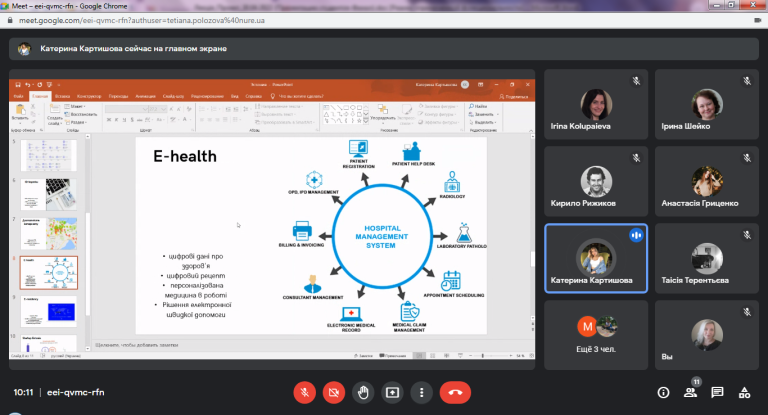The height and width of the screenshot is (415, 768).
Task: Select Ірина Шейко participant tile
Action: coord(706,104)
